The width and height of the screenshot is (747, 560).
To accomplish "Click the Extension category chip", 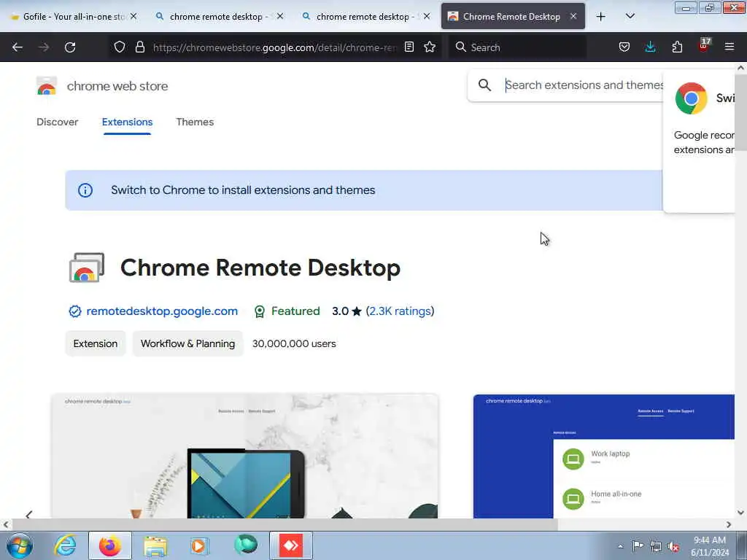I will point(96,344).
